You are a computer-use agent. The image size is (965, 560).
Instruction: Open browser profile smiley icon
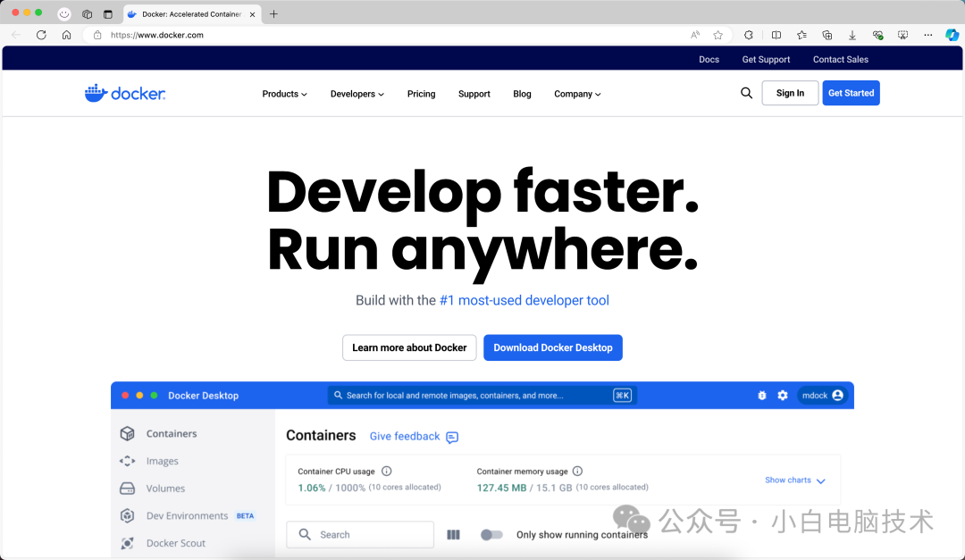click(x=64, y=13)
